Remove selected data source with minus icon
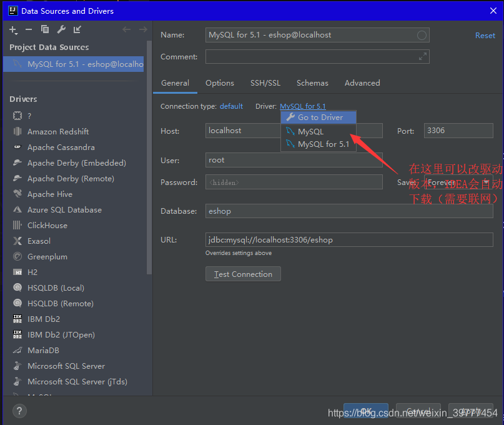504x425 pixels. point(29,29)
